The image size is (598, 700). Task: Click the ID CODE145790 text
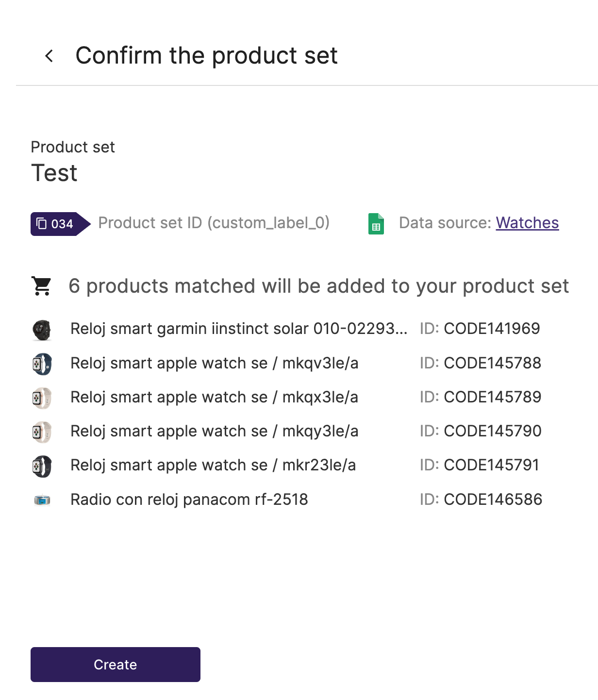(481, 431)
